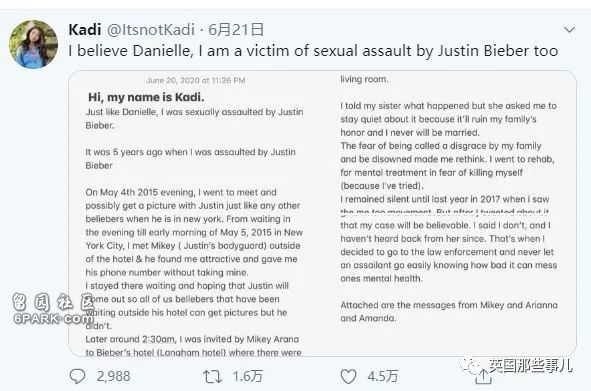591x391 pixels.
Task: Open the 6月21日 tweet date link
Action: point(236,29)
